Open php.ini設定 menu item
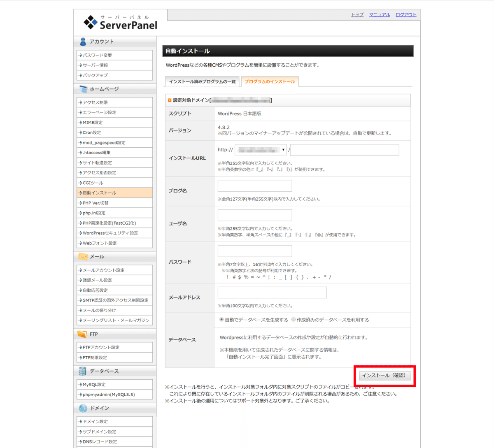This screenshot has width=494, height=448. coord(114,213)
